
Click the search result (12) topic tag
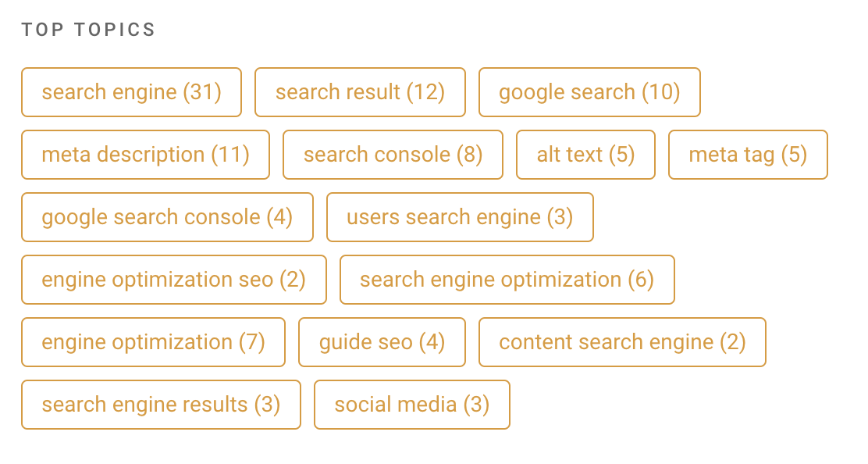coord(360,92)
